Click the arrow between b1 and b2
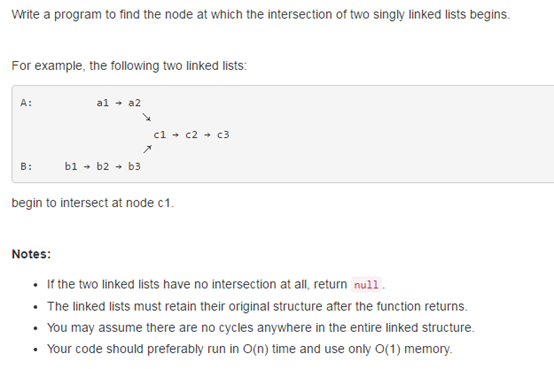 tap(87, 167)
